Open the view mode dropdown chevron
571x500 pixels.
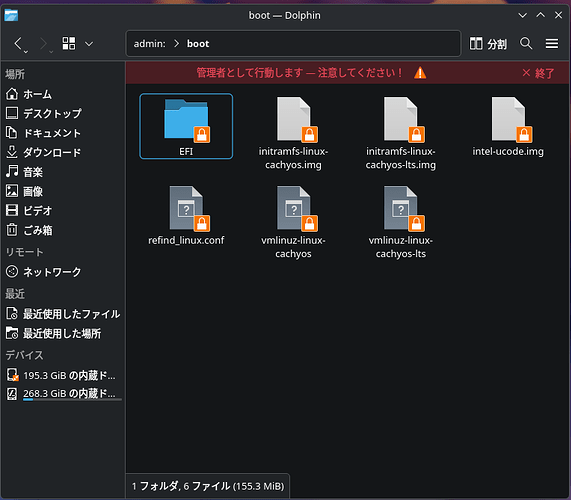(x=89, y=44)
